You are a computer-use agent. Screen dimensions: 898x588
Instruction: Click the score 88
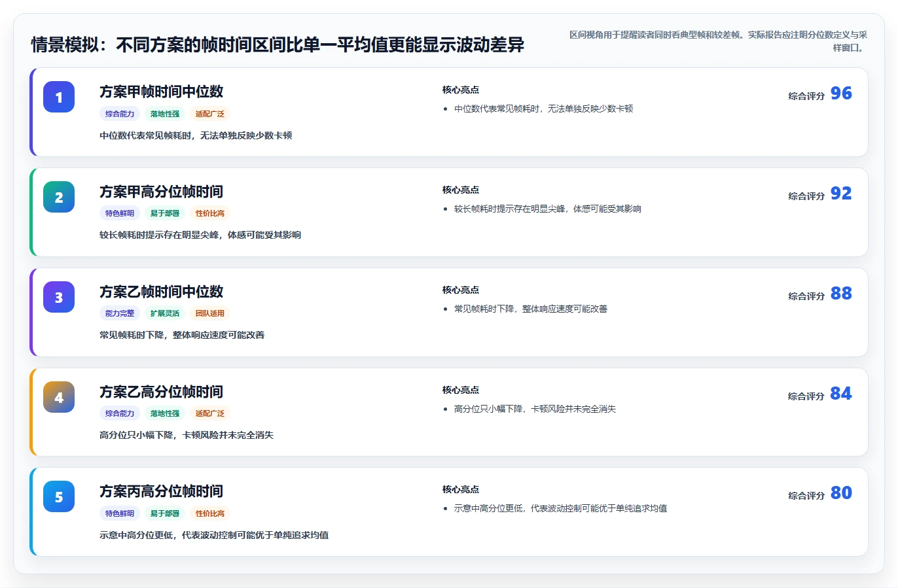point(841,294)
